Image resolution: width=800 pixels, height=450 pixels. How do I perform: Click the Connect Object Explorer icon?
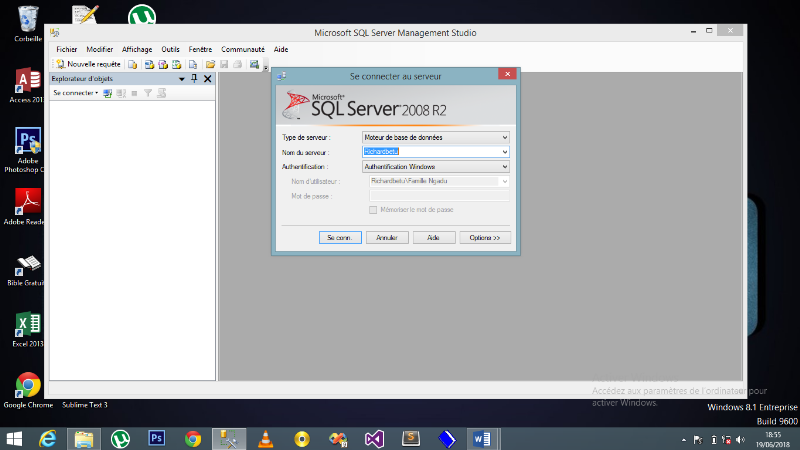click(108, 93)
